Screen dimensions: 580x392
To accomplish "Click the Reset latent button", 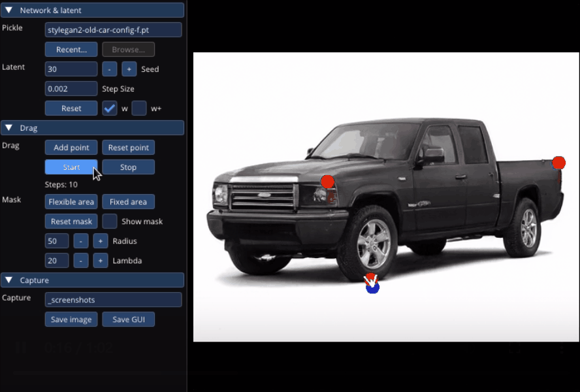I will [71, 108].
